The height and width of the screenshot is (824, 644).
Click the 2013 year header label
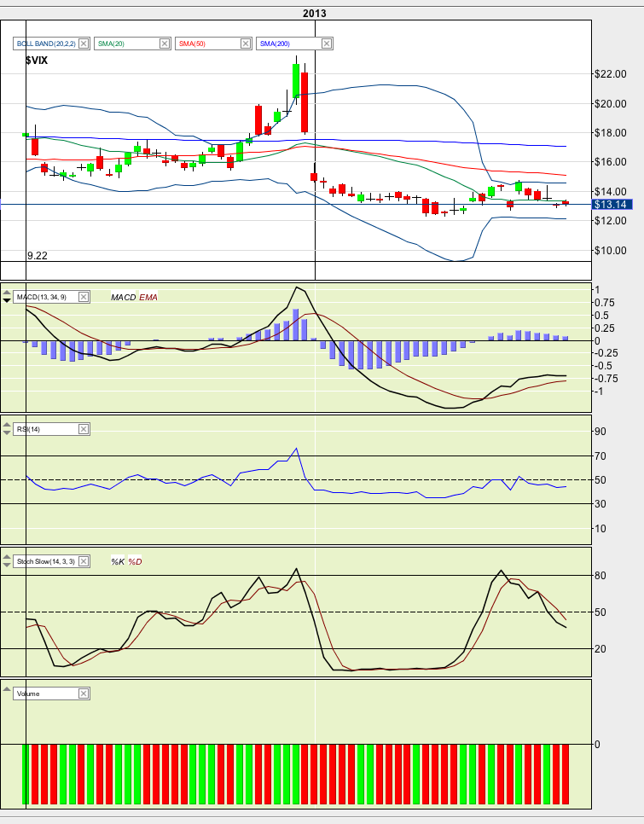coord(314,13)
